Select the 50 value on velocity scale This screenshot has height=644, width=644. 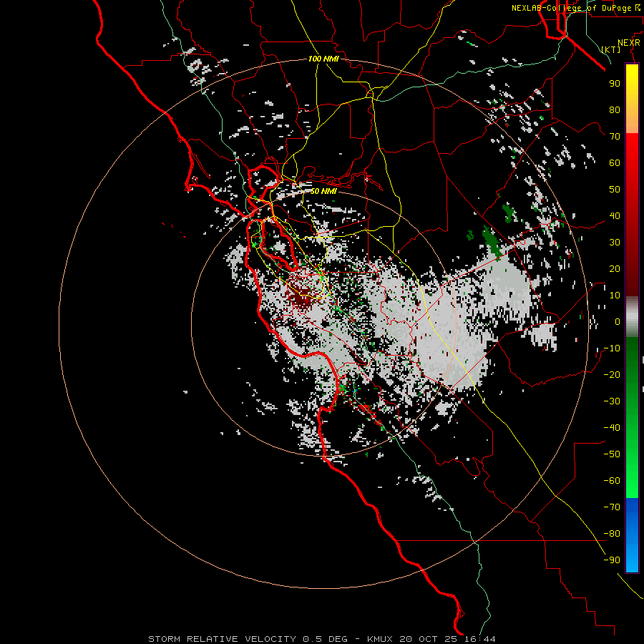click(x=615, y=190)
